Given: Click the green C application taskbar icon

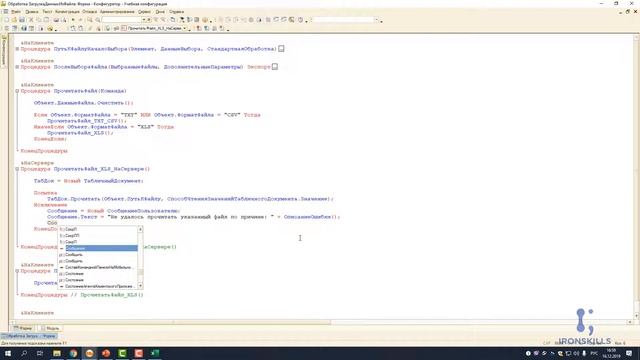Looking at the screenshot, I should click(x=122, y=353).
